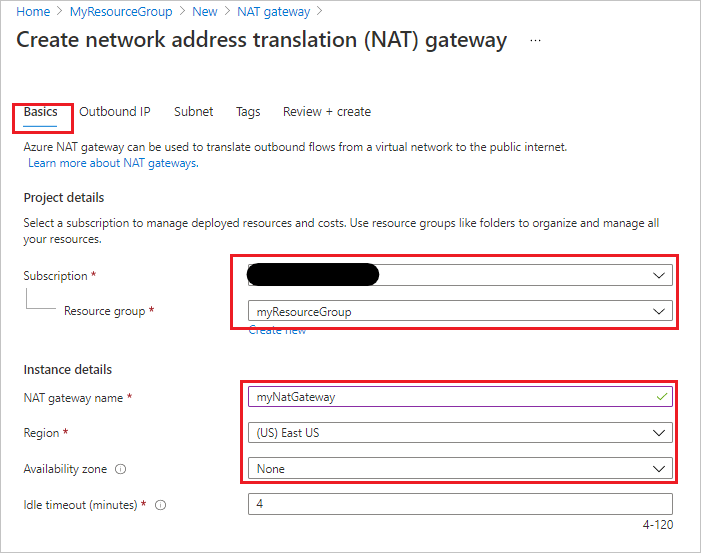701x553 pixels.
Task: Click the Learn more about NAT gateways link
Action: coord(112,163)
